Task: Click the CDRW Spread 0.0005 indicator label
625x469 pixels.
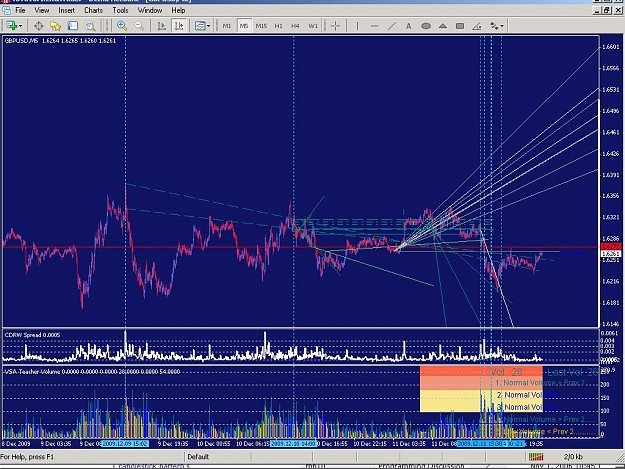Action: [32, 335]
